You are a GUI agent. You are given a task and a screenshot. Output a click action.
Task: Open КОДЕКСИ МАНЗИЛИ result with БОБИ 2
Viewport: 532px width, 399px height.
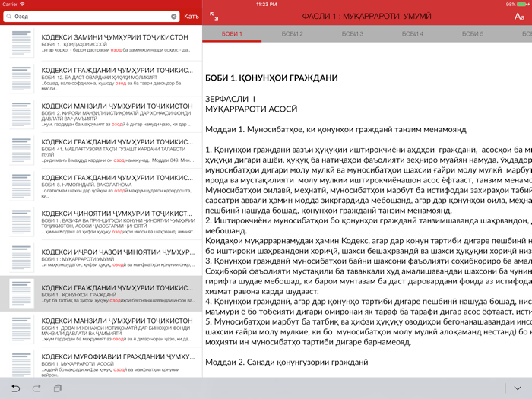point(101,114)
